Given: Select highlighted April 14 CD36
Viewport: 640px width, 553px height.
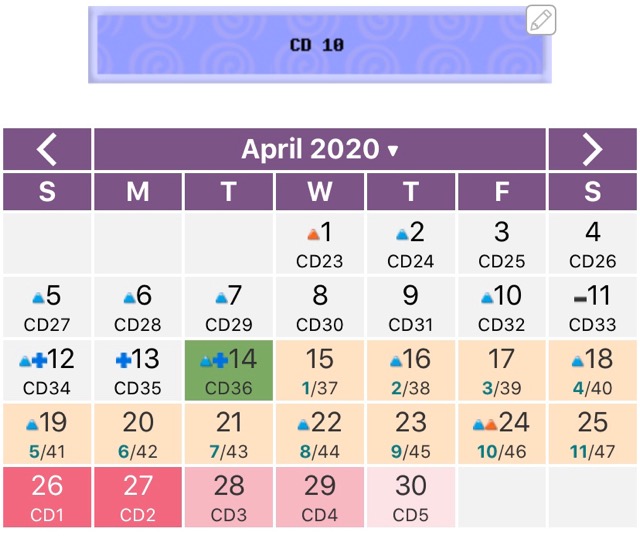Looking at the screenshot, I should (x=229, y=370).
